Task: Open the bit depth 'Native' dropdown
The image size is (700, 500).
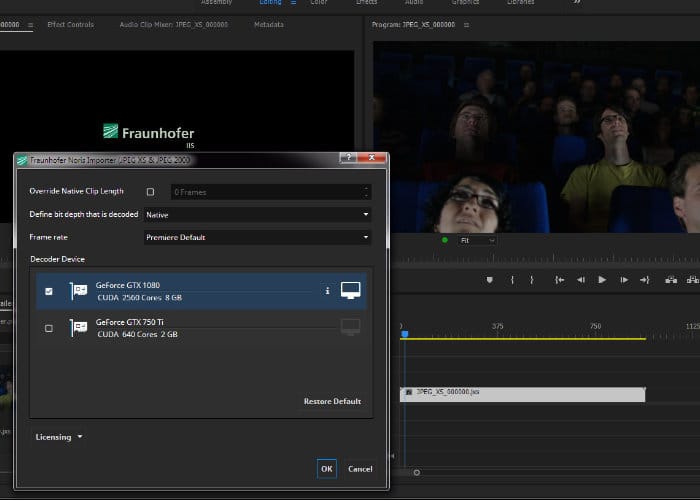Action: (257, 215)
